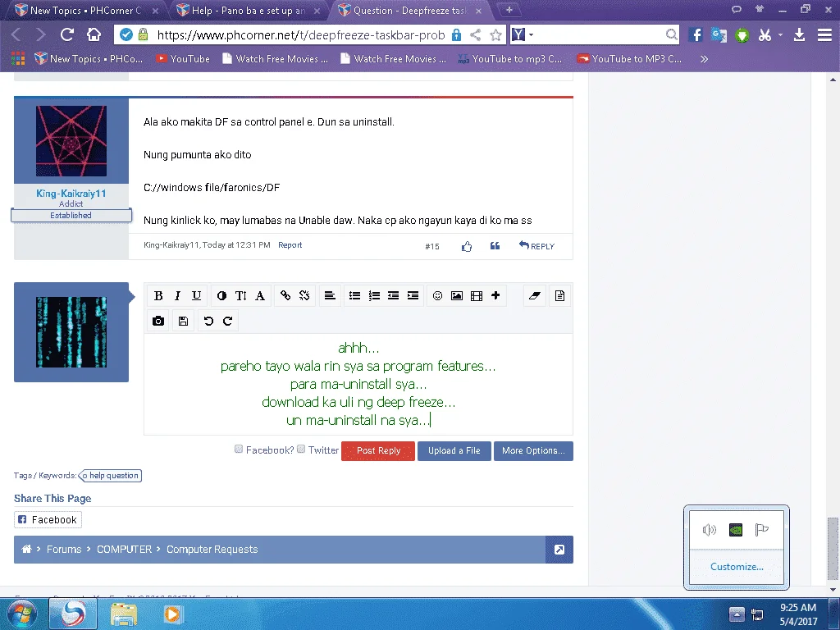Viewport: 840px width, 630px height.
Task: Open the insert plus menu
Action: [495, 295]
